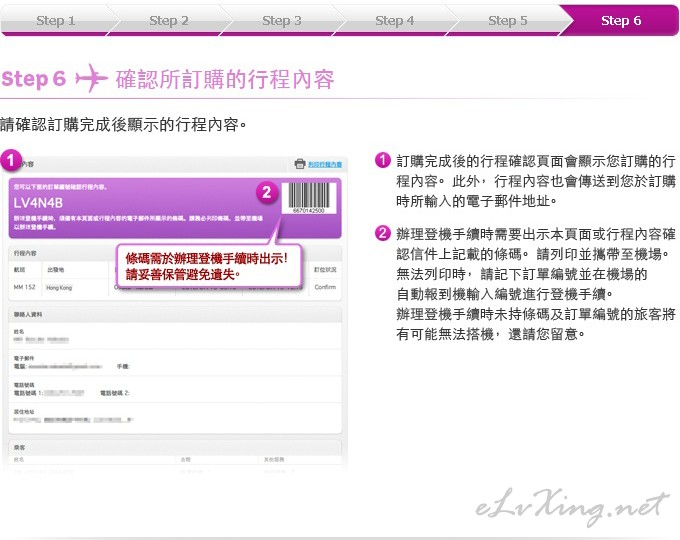Click flight number MM 152

[24, 287]
